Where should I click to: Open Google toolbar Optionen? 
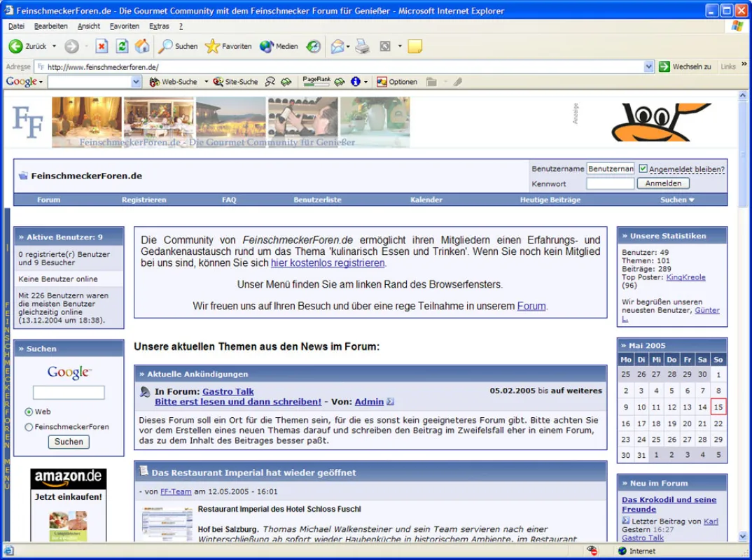coord(396,82)
